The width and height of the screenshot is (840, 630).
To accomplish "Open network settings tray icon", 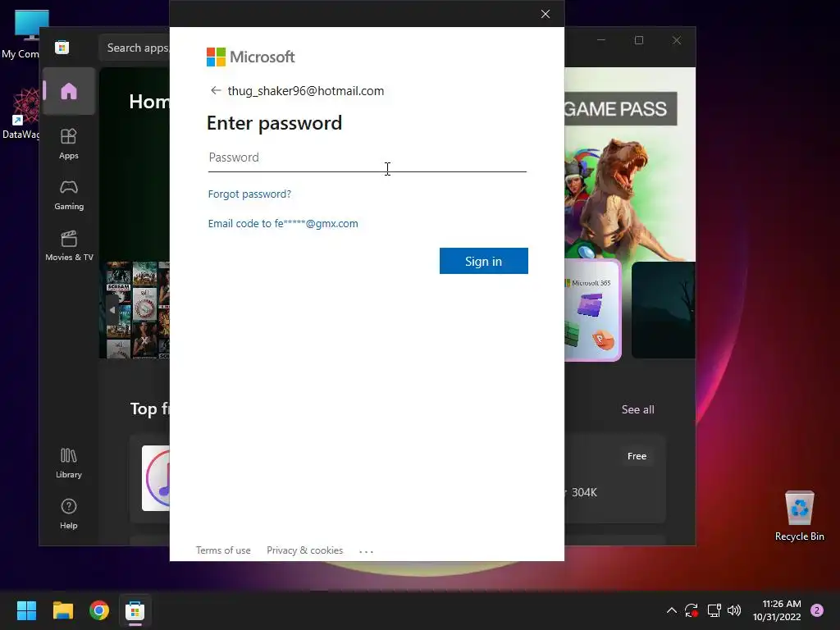I will [714, 610].
